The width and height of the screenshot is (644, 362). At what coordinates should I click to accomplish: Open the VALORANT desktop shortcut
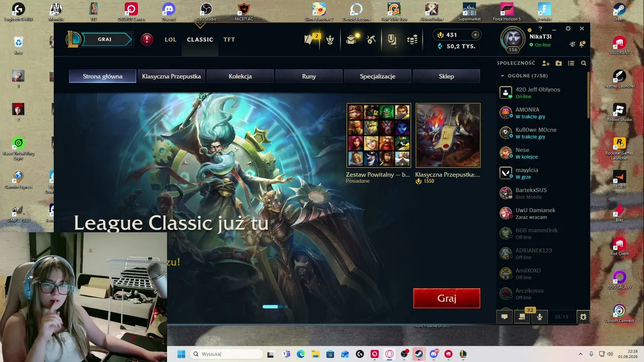pos(619,45)
